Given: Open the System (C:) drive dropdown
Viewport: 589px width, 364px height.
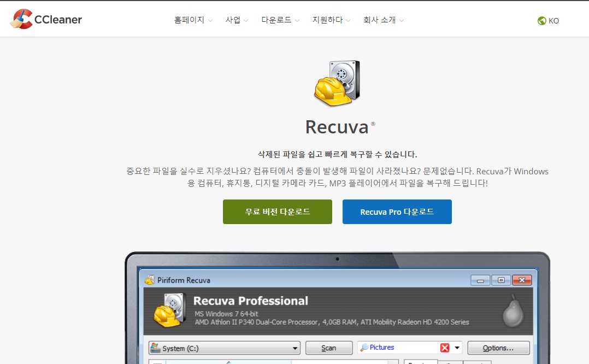Looking at the screenshot, I should pos(224,348).
